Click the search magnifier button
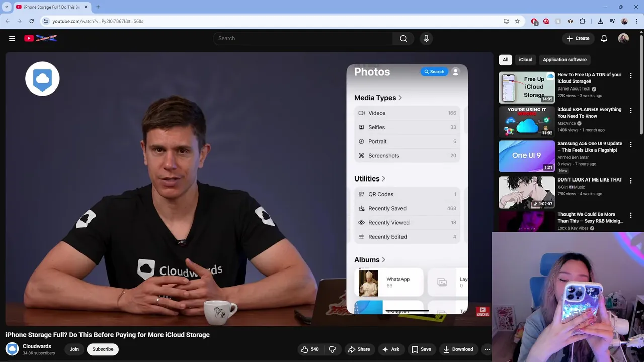The height and width of the screenshot is (362, 644). (x=404, y=38)
